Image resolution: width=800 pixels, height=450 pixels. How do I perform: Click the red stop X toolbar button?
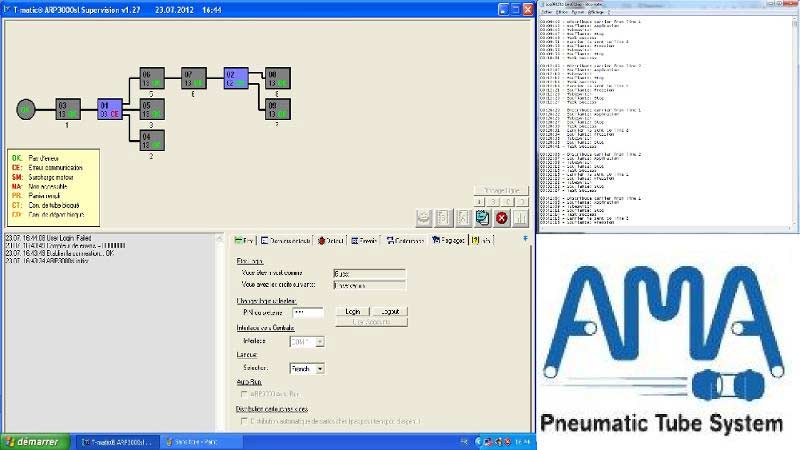502,218
